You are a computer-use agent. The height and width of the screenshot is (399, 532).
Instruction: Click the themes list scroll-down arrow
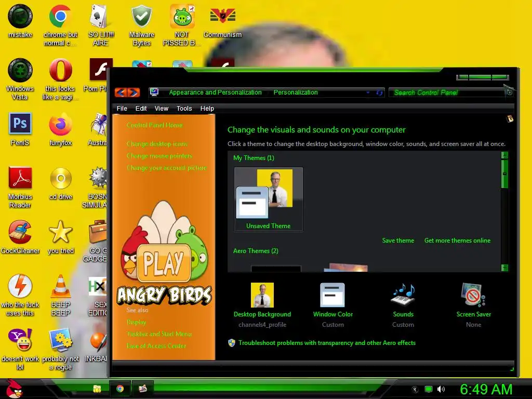504,268
